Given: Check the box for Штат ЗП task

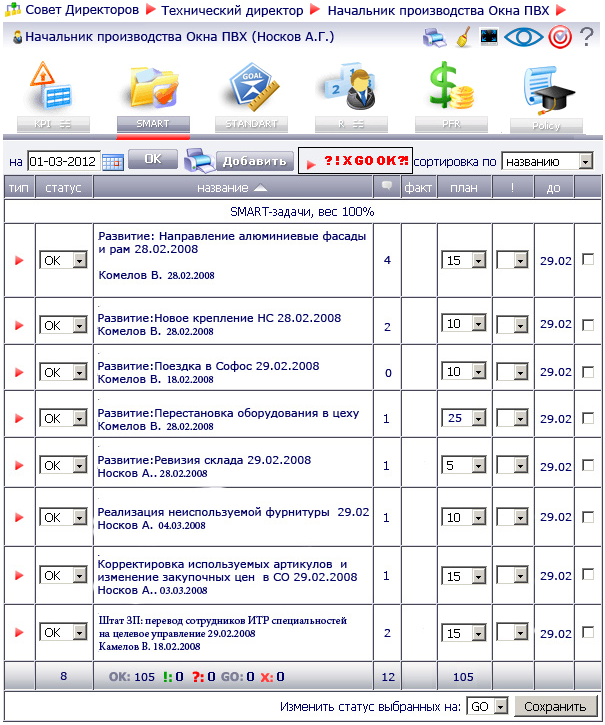Looking at the screenshot, I should pos(588,632).
